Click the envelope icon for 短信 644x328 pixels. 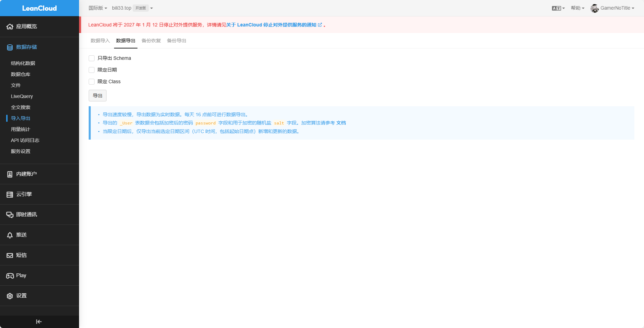click(10, 255)
